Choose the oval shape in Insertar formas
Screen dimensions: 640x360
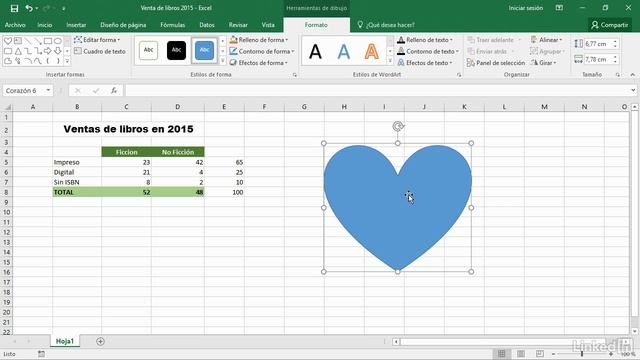click(x=58, y=41)
